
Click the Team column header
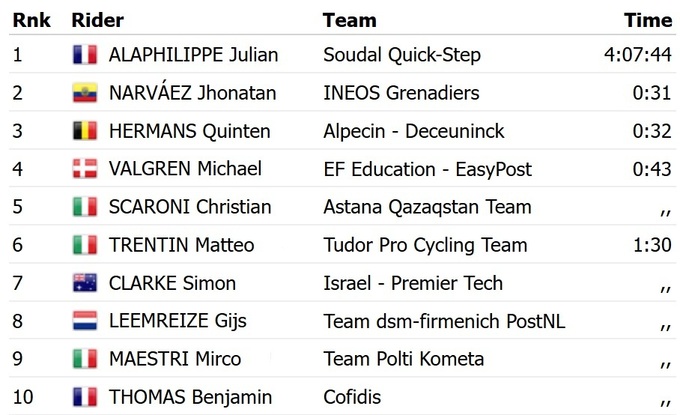(349, 20)
